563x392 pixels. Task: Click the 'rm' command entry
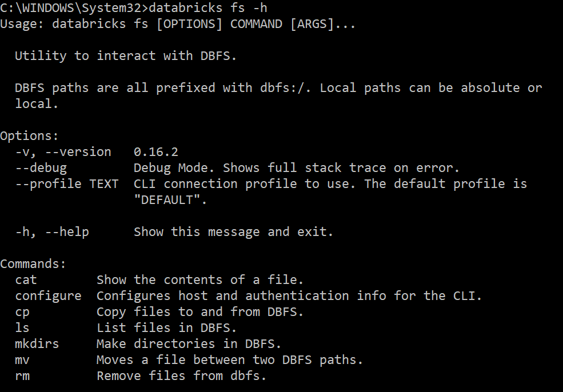(x=22, y=376)
